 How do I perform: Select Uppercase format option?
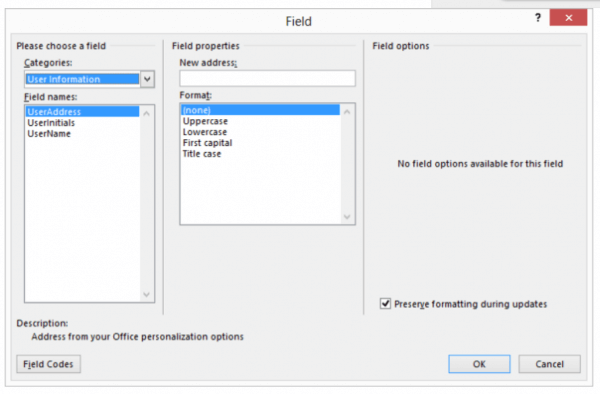[205, 121]
